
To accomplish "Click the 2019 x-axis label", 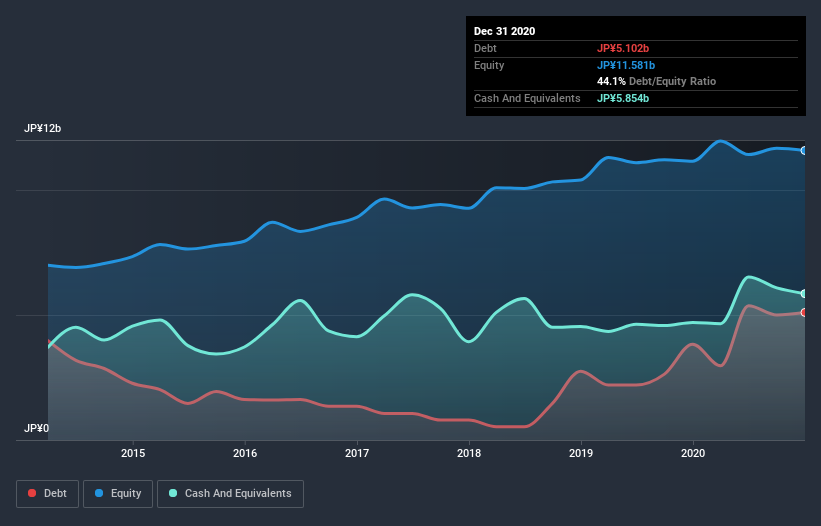I will point(581,453).
